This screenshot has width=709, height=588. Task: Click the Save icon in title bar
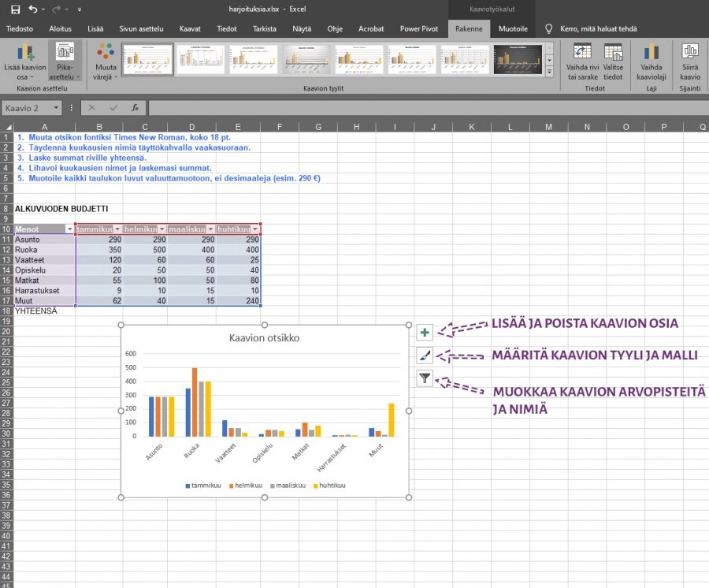(x=15, y=9)
